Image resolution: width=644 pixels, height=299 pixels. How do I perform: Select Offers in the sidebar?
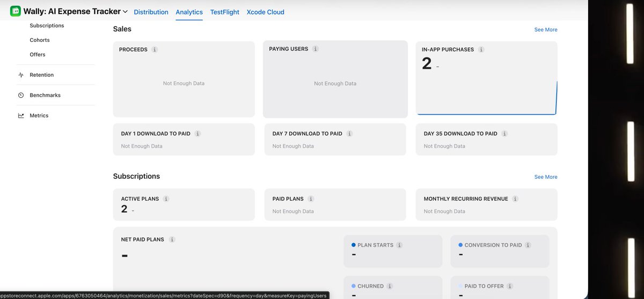pos(38,55)
